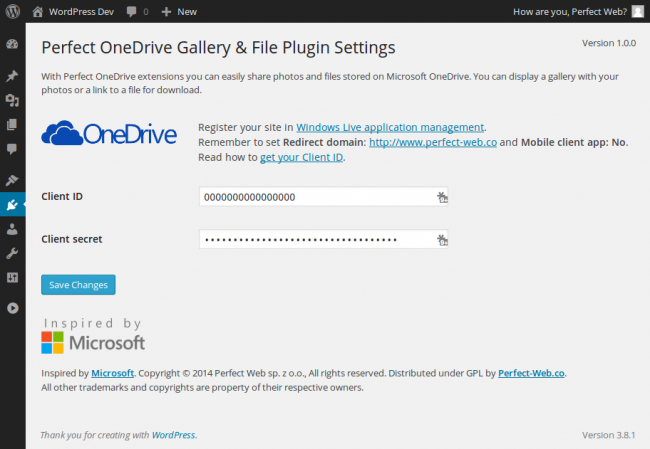Click the password manager icon in Client secret field

pyautogui.click(x=442, y=240)
